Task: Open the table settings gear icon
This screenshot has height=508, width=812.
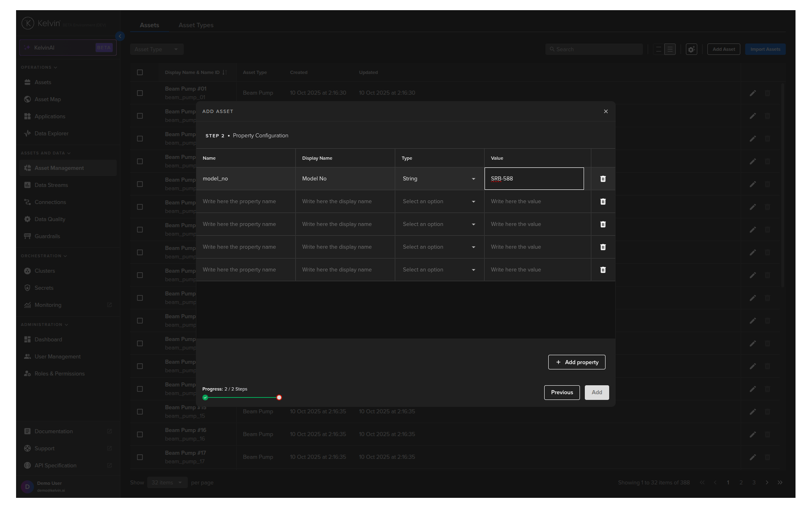Action: 691,50
